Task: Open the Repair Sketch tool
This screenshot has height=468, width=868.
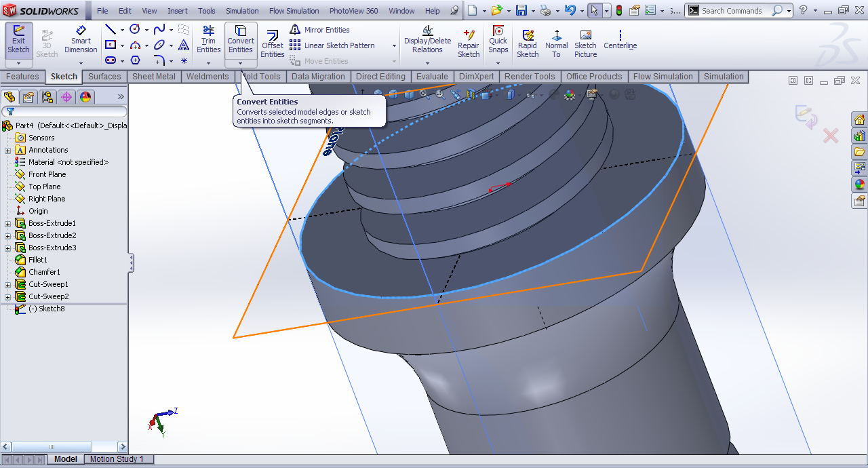Action: [469, 44]
